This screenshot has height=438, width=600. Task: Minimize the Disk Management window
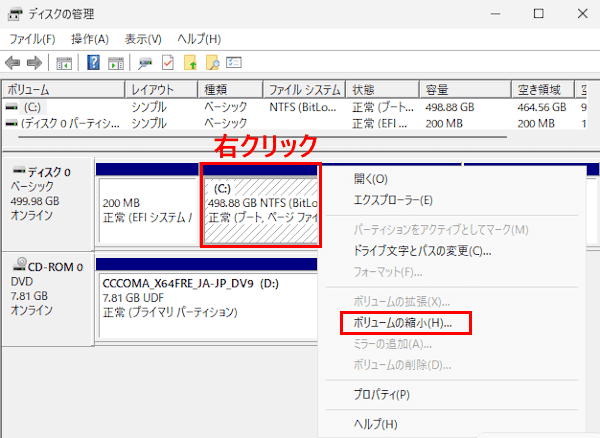click(496, 14)
